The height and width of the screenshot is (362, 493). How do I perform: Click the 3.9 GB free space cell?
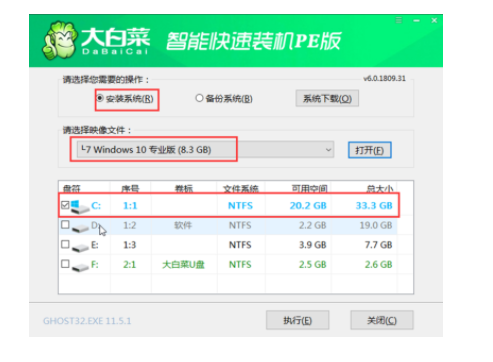coord(312,245)
